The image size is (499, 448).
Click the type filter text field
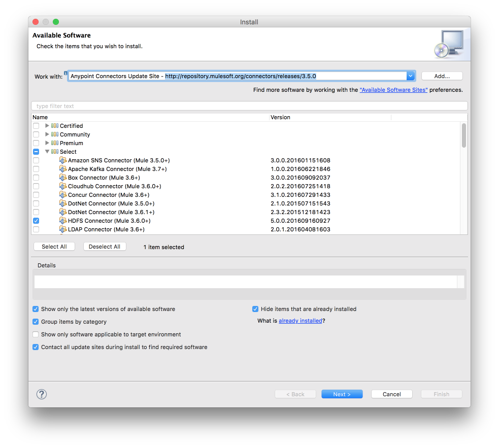[x=250, y=106]
